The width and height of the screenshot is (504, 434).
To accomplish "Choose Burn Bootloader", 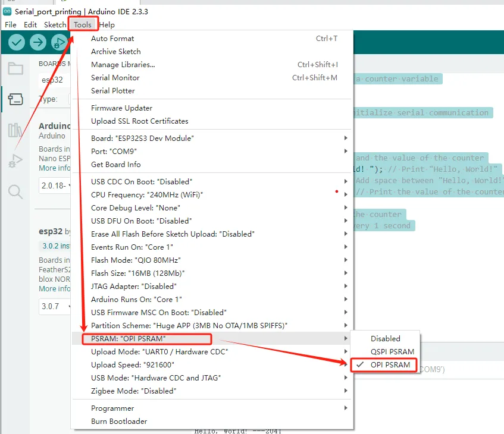I will [212, 421].
